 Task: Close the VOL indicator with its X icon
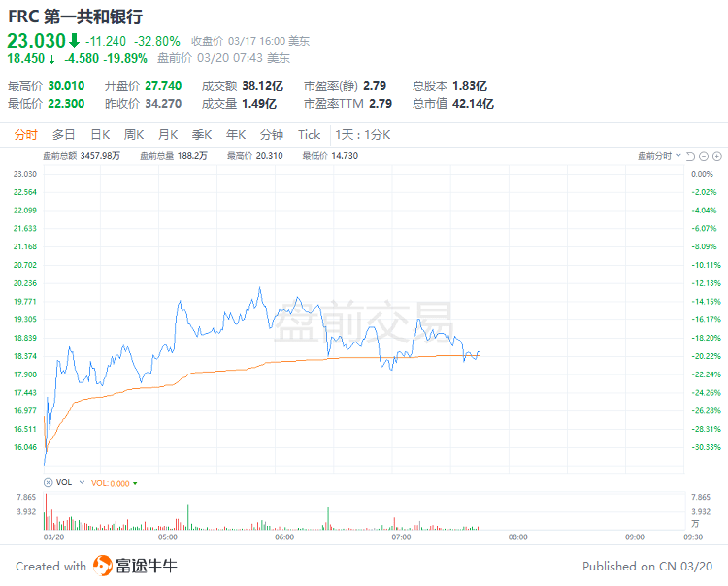(50, 482)
